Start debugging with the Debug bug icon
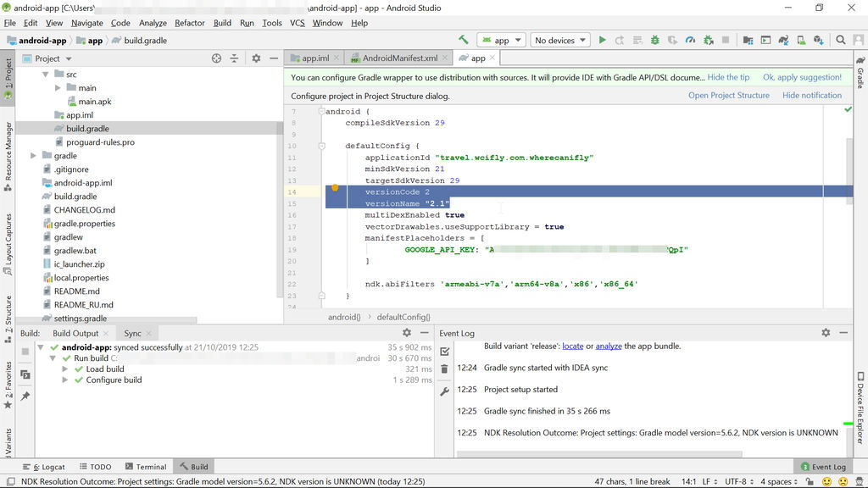The width and height of the screenshot is (868, 488). coord(654,40)
